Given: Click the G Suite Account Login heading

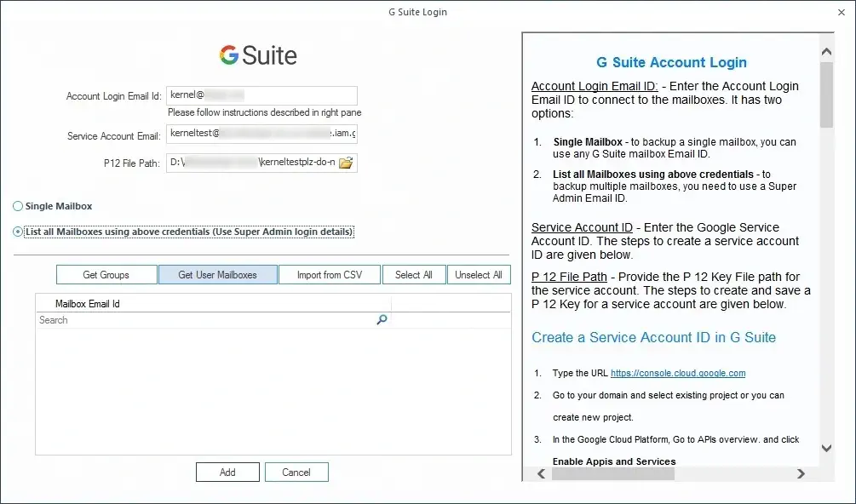Looking at the screenshot, I should coord(671,62).
